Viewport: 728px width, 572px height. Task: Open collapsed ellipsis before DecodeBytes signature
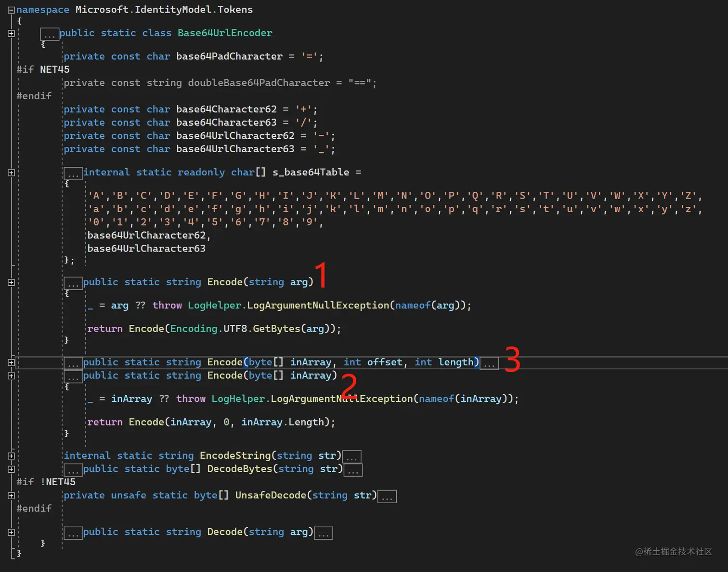(73, 470)
